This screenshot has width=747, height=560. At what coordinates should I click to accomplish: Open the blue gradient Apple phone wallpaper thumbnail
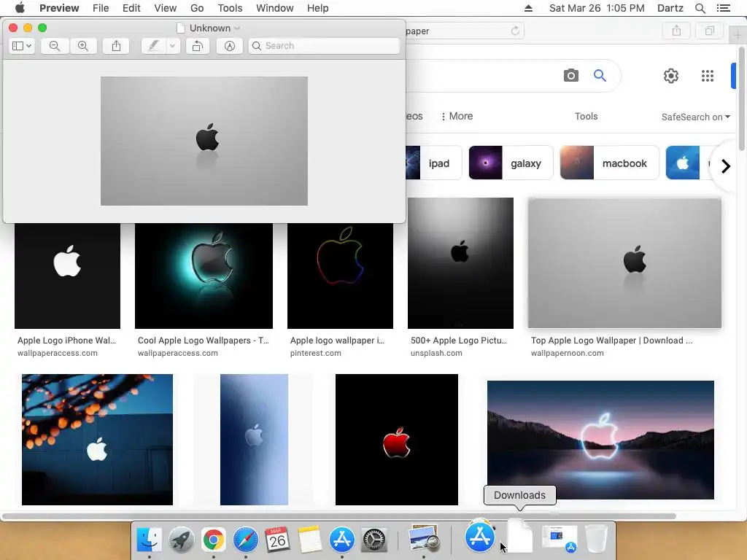point(254,440)
